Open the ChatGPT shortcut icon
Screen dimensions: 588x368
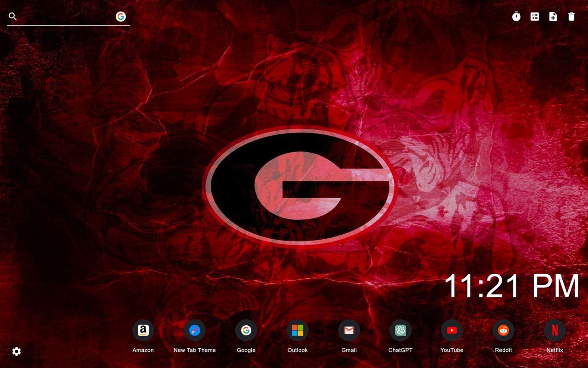[x=401, y=330]
